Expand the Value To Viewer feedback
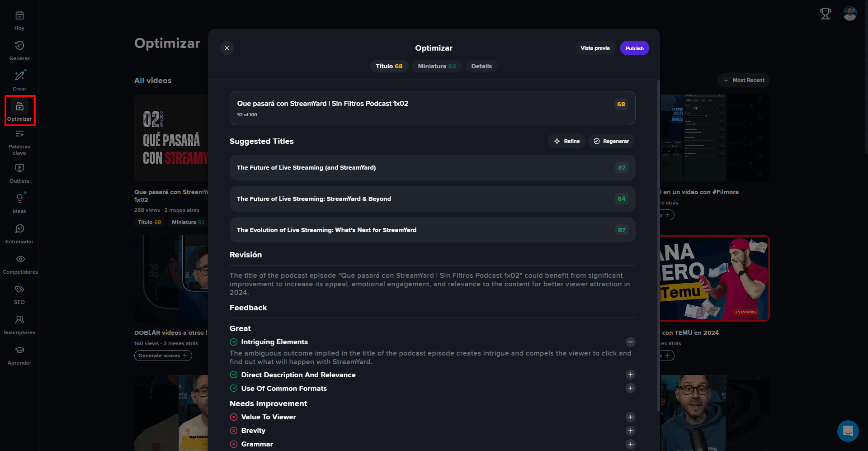The height and width of the screenshot is (451, 868). 631,417
